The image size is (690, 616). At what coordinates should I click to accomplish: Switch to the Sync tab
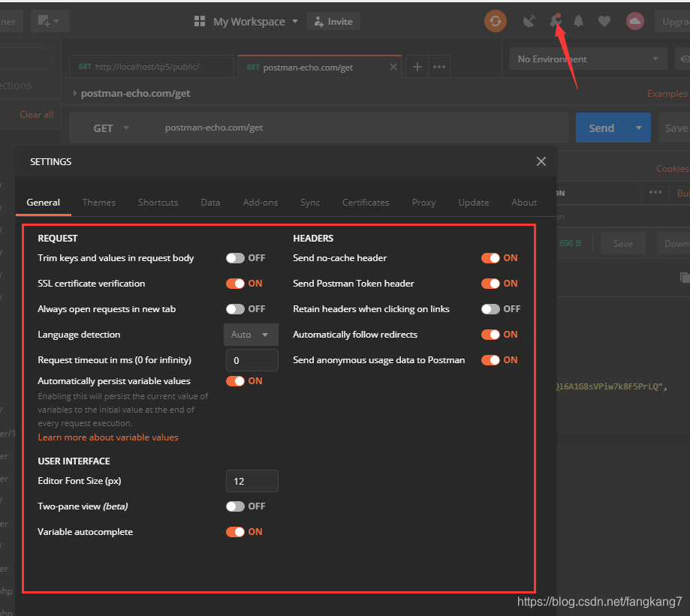click(x=310, y=203)
